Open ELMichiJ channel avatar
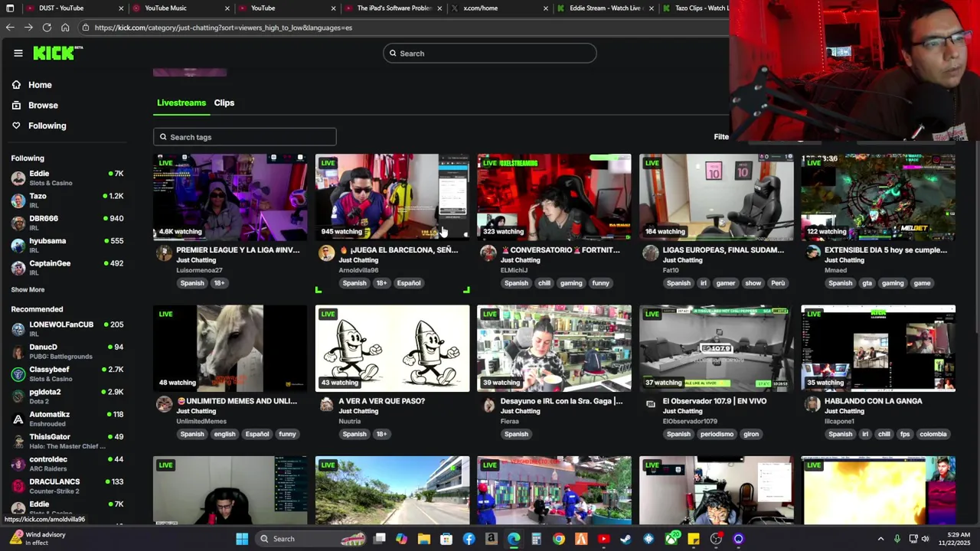980x551 pixels. [488, 253]
